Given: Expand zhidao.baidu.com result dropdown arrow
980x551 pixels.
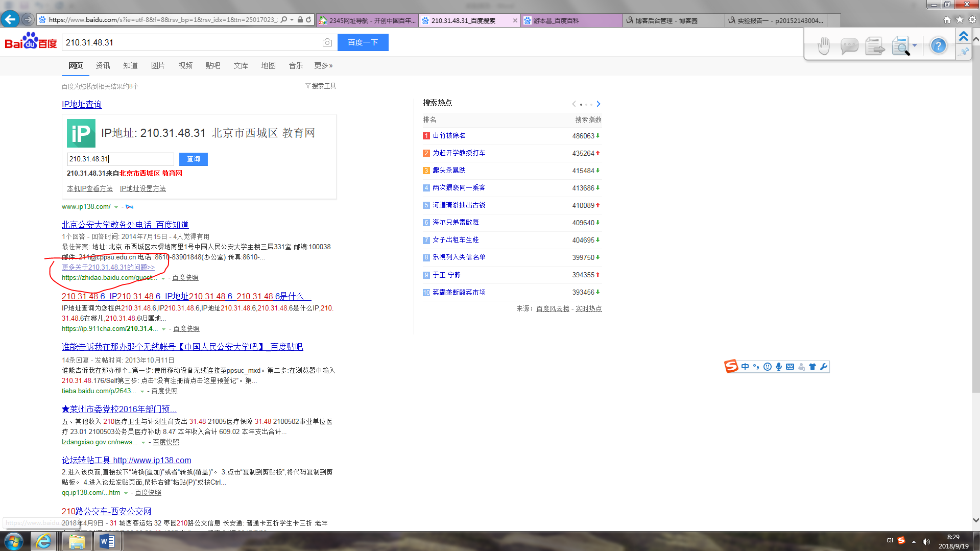Looking at the screenshot, I should pyautogui.click(x=163, y=278).
